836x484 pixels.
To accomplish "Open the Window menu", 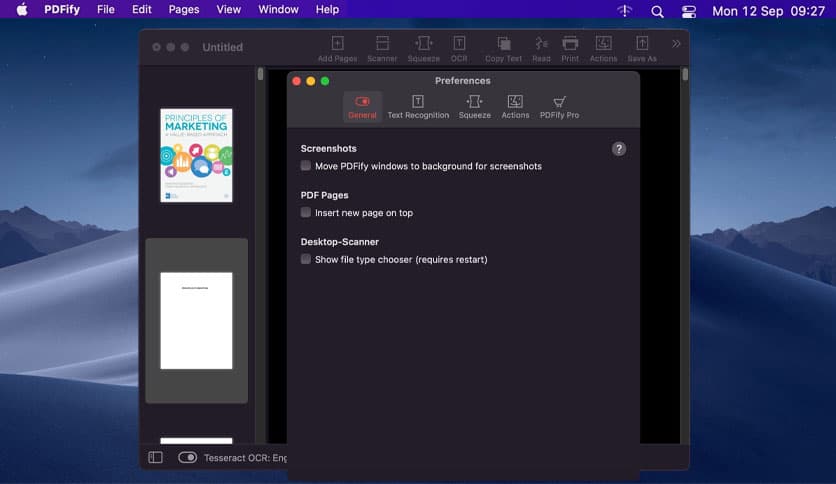I will [x=278, y=10].
